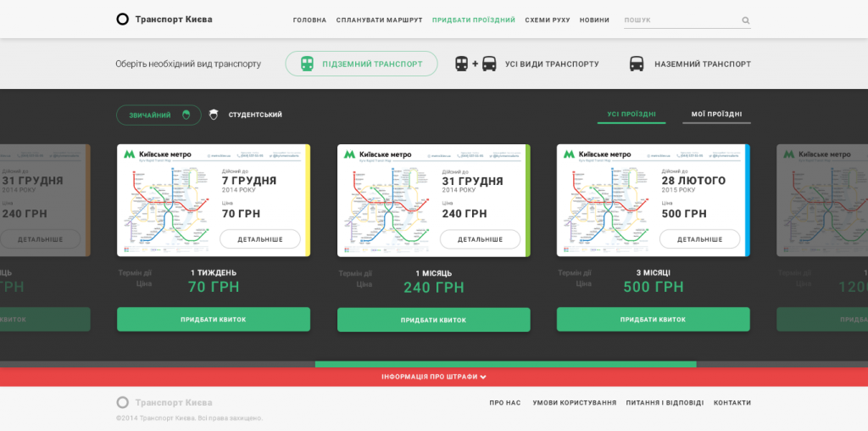Click the student cap icon
The height and width of the screenshot is (431, 868).
[x=214, y=115]
